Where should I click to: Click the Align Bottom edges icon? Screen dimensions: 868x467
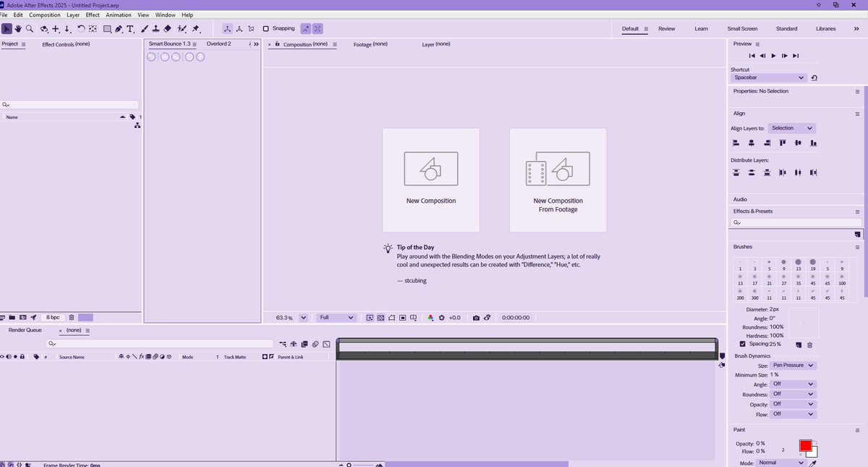pos(814,143)
